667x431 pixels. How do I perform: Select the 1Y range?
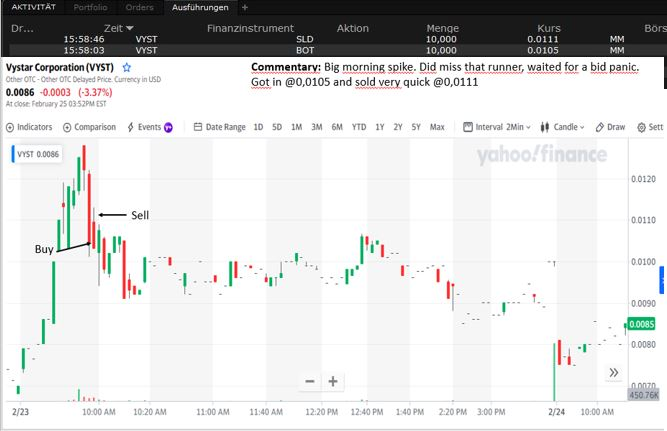(380, 127)
